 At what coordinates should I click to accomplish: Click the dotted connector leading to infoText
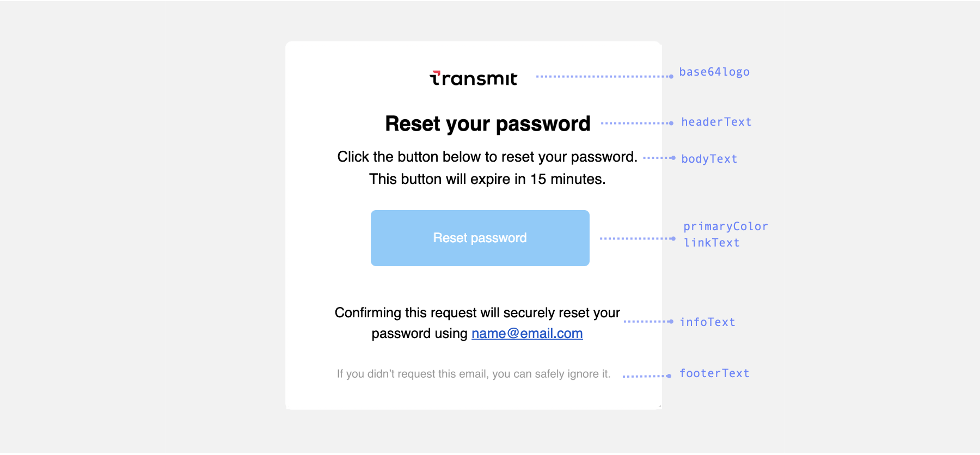pyautogui.click(x=648, y=322)
